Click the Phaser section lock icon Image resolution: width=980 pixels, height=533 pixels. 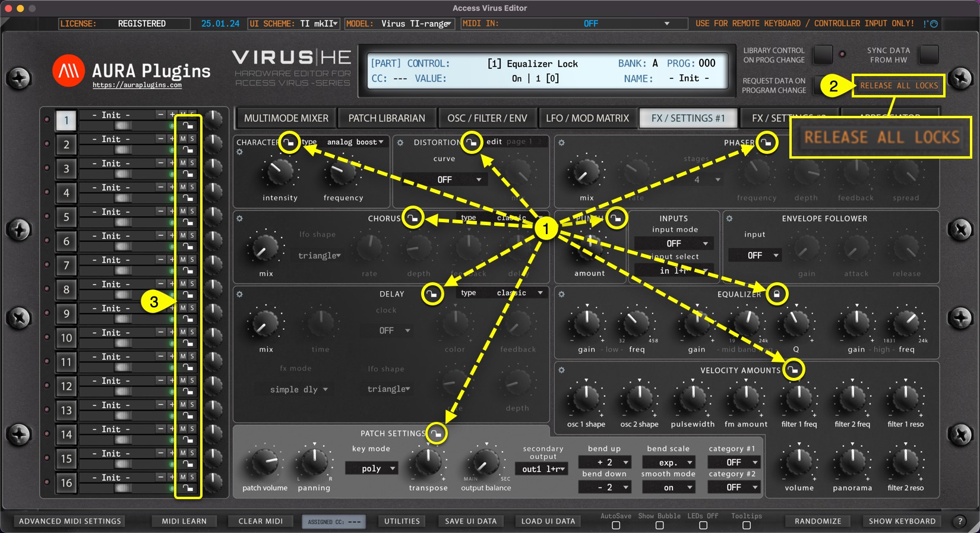pos(767,143)
